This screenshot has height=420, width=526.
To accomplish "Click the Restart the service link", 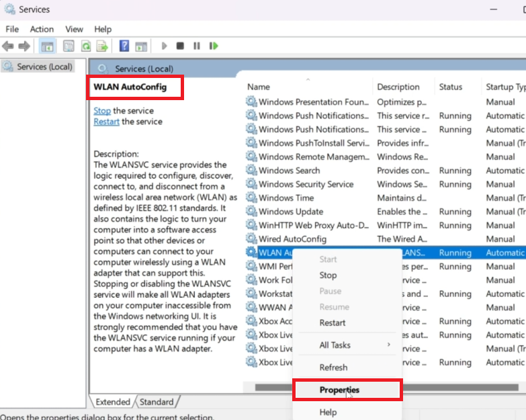I will (106, 122).
